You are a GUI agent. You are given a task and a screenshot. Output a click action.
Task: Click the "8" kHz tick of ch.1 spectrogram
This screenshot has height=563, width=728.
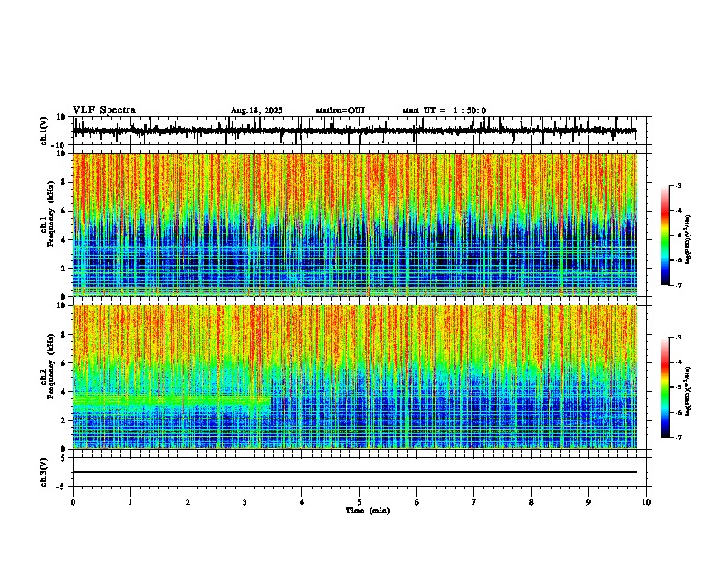click(64, 182)
